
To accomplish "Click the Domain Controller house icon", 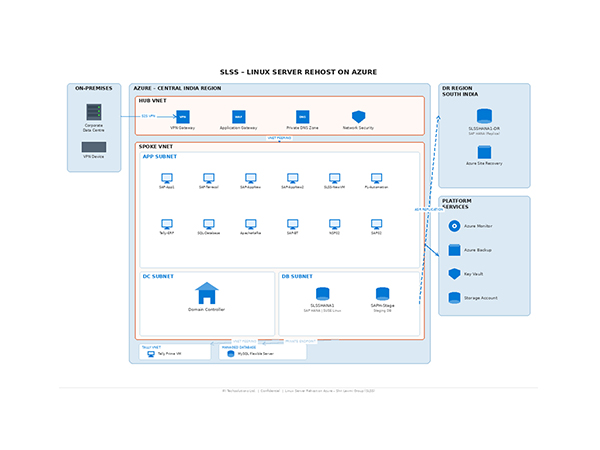I will coord(207,293).
